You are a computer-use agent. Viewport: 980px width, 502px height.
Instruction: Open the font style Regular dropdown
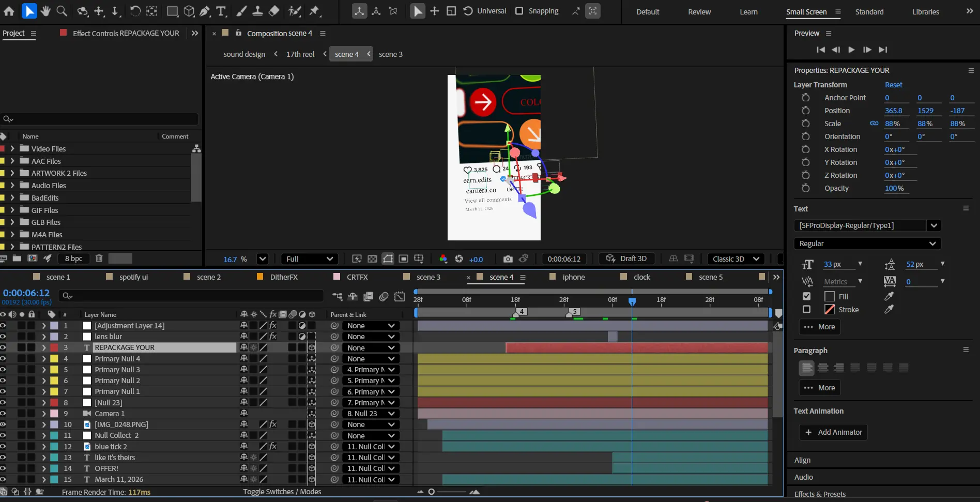(867, 244)
